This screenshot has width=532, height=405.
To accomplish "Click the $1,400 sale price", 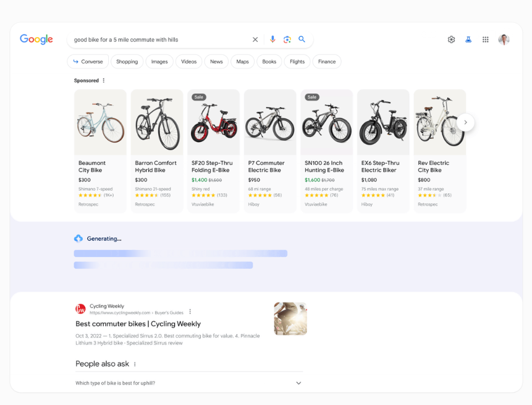I will click(x=199, y=180).
